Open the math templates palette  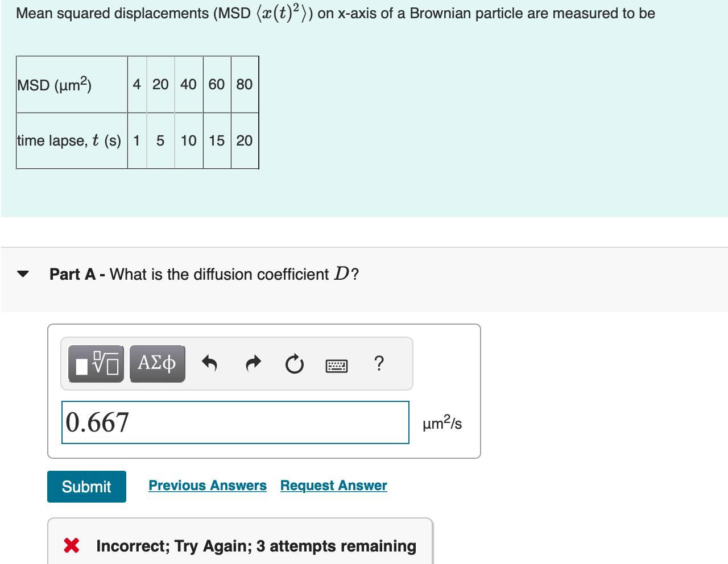(96, 363)
